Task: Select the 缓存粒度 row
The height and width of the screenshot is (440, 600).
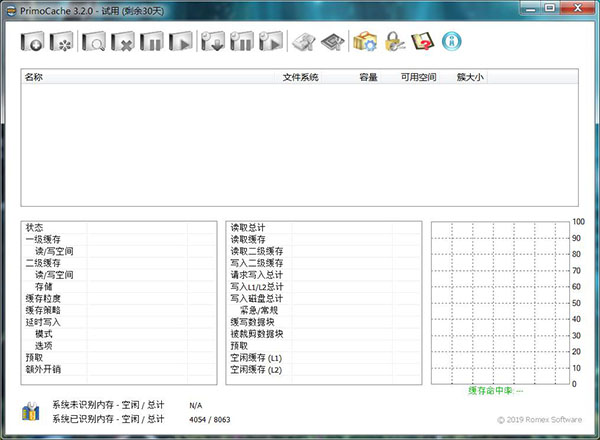Action: pyautogui.click(x=119, y=298)
